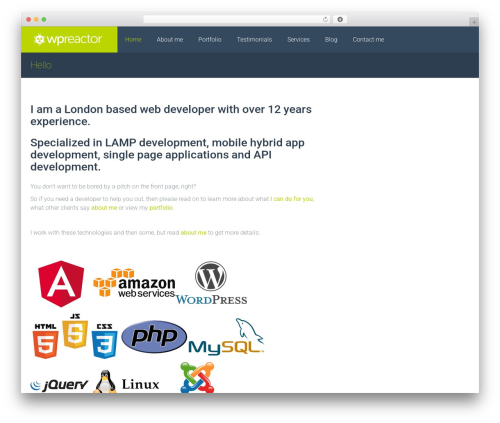Click the browser reload icon
This screenshot has width=500, height=423.
pyautogui.click(x=325, y=19)
